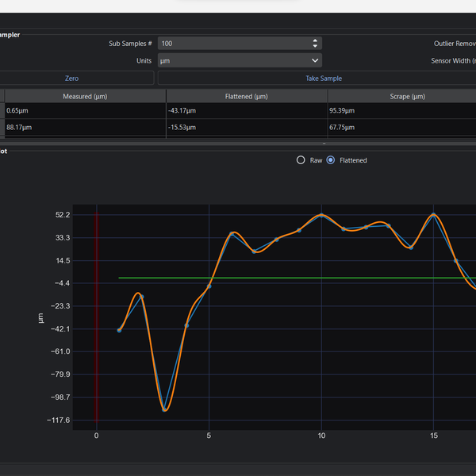
Task: Select the 88.17µm measured cell
Action: [85, 127]
